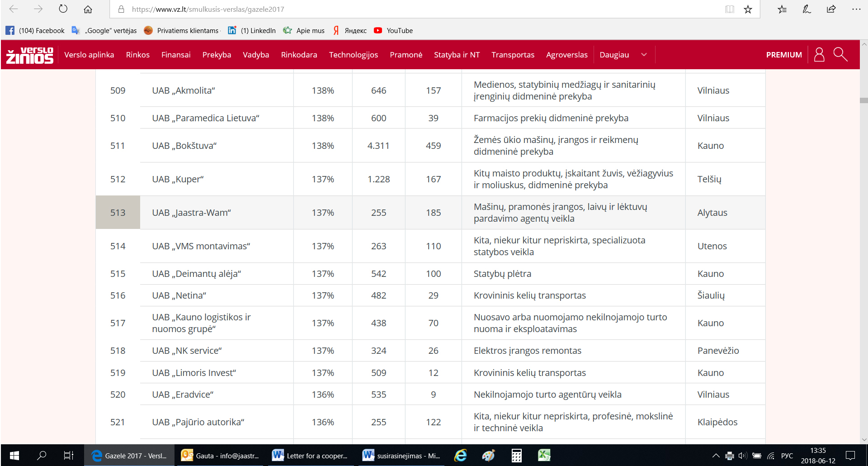Switch to Gazelė 2017 Edge taskbar window

(129, 456)
